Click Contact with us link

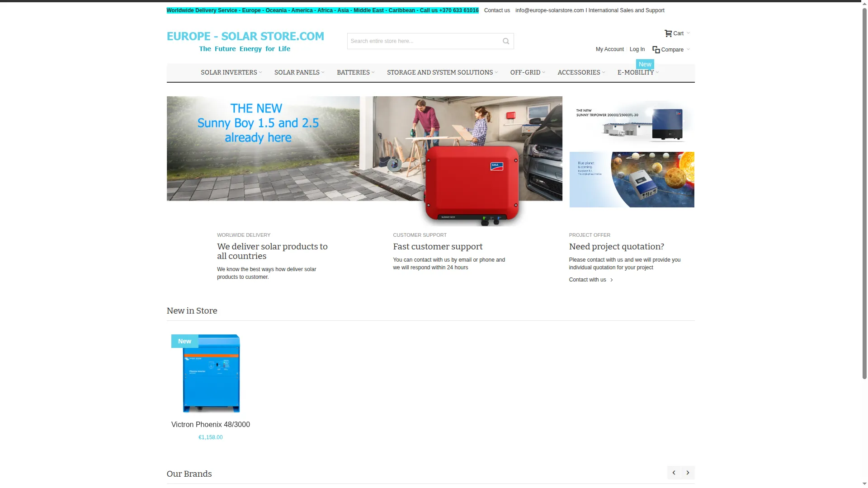point(587,280)
